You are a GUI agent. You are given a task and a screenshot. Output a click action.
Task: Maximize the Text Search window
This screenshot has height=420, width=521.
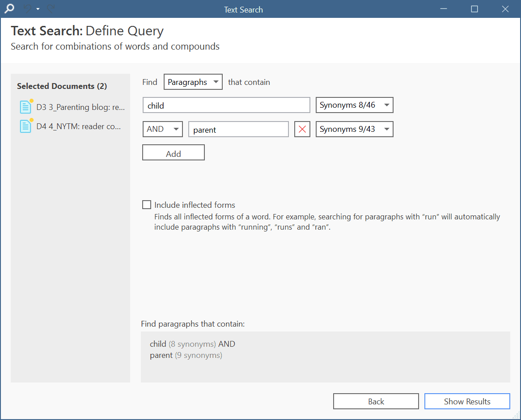(474, 9)
